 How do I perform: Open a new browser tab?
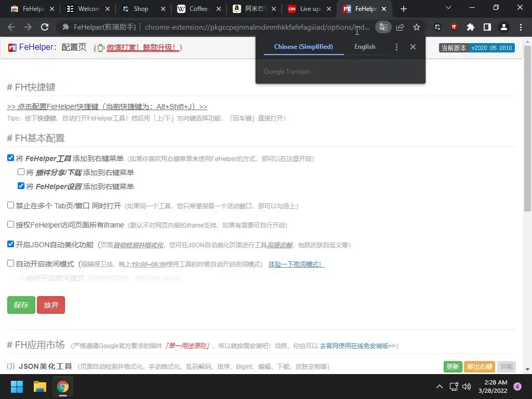coord(403,9)
